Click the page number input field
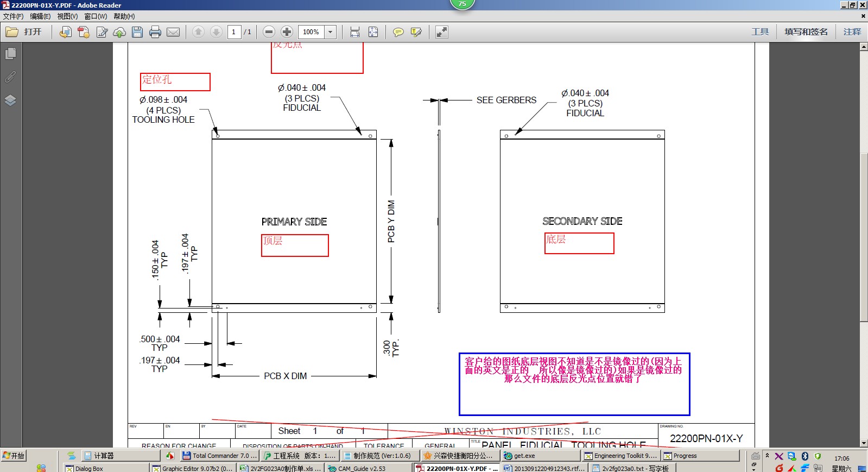This screenshot has width=868, height=472. [x=234, y=32]
